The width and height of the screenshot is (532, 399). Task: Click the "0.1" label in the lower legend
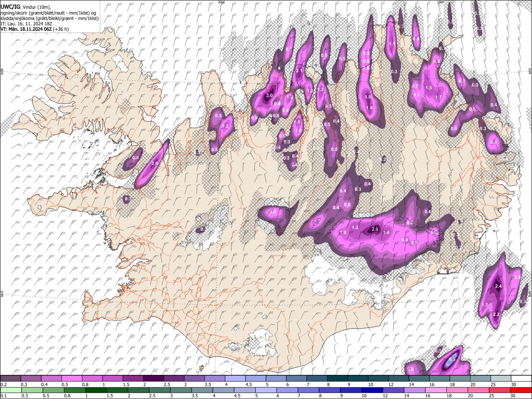pyautogui.click(x=3, y=396)
